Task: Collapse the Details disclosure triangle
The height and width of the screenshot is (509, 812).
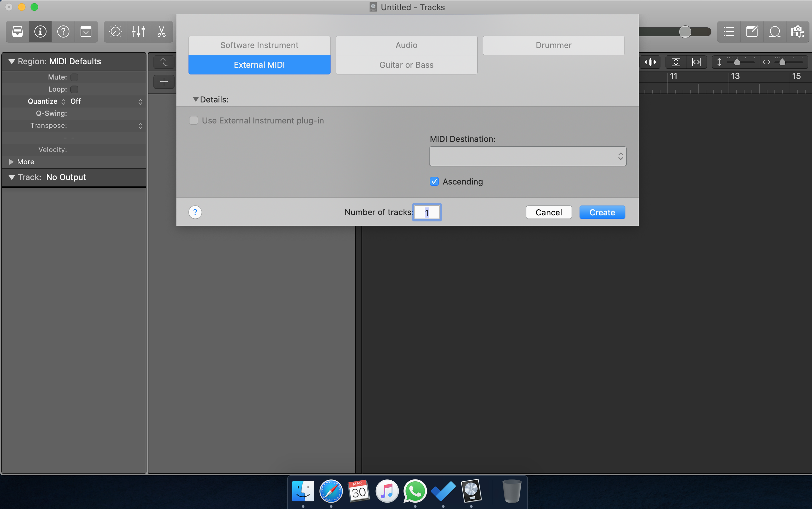Action: [196, 100]
